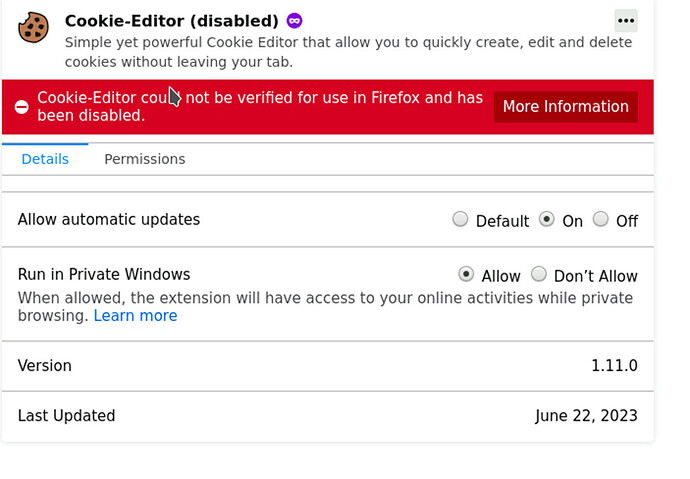Select On for automatic updates

pyautogui.click(x=546, y=220)
